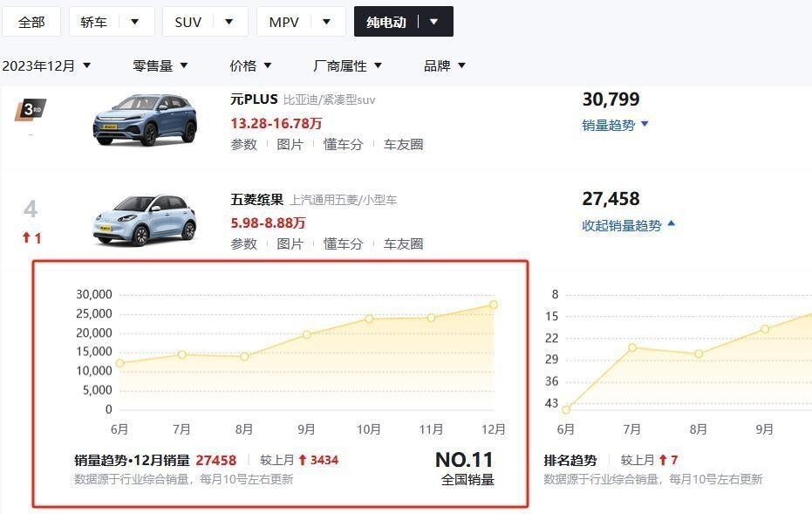Open the 元PLUS model title link
The image size is (812, 514).
(x=254, y=99)
